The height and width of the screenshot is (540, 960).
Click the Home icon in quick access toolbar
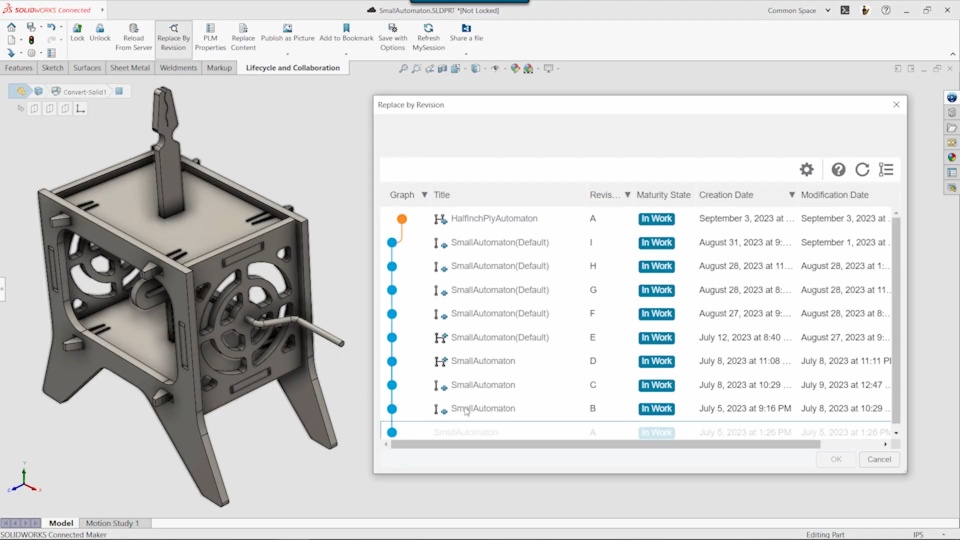[x=11, y=28]
